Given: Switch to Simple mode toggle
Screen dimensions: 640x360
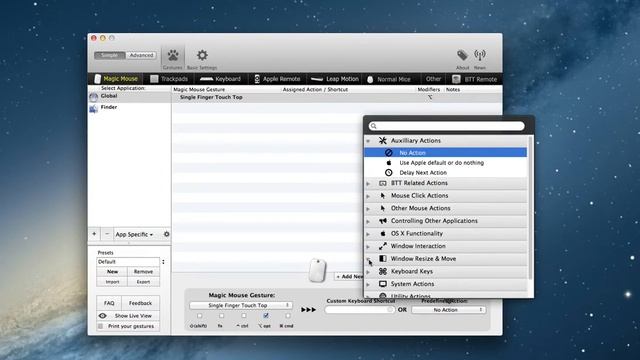Looking at the screenshot, I should point(109,55).
